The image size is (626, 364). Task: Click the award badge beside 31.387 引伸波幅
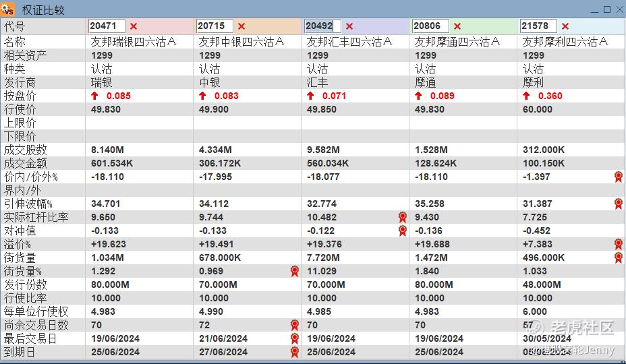619,204
